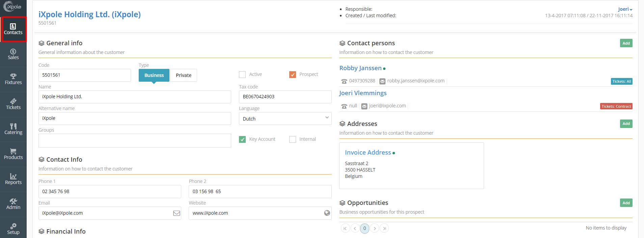
Task: Edit the Email input field
Action: click(x=110, y=213)
